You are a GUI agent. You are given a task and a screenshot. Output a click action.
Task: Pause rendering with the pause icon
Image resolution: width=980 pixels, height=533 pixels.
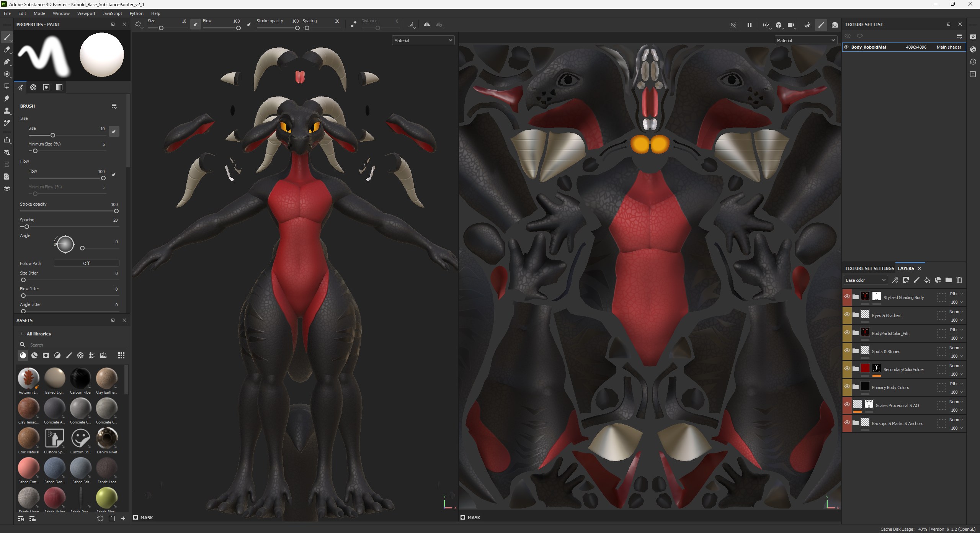[749, 25]
